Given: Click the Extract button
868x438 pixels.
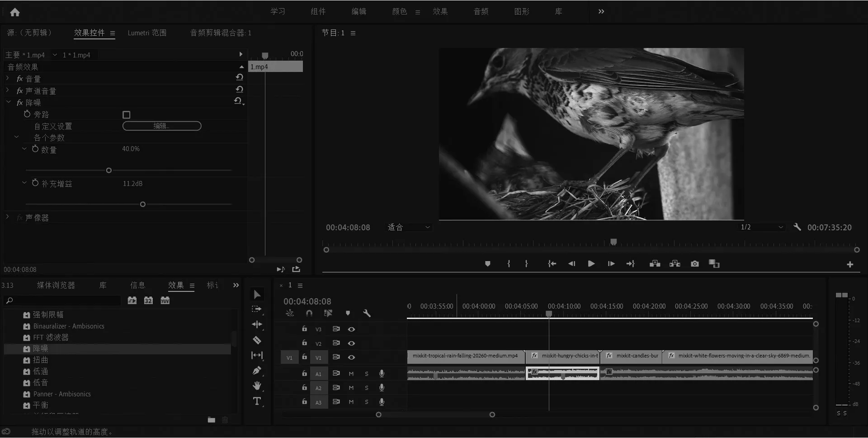Looking at the screenshot, I should (675, 264).
